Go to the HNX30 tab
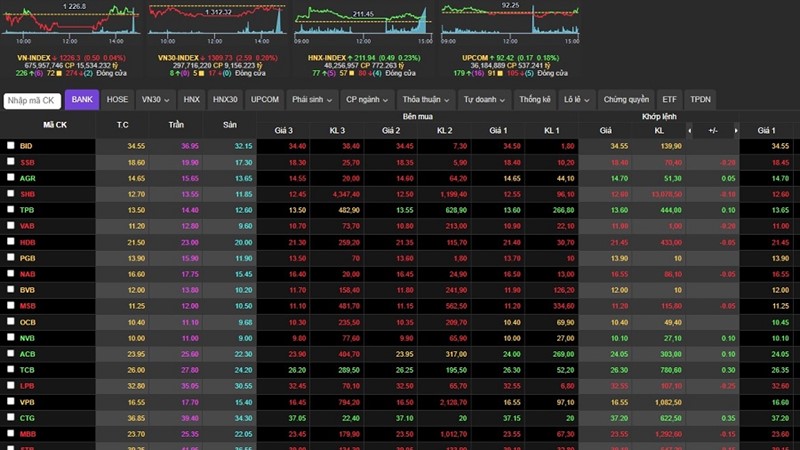The height and width of the screenshot is (450, 800). click(225, 99)
